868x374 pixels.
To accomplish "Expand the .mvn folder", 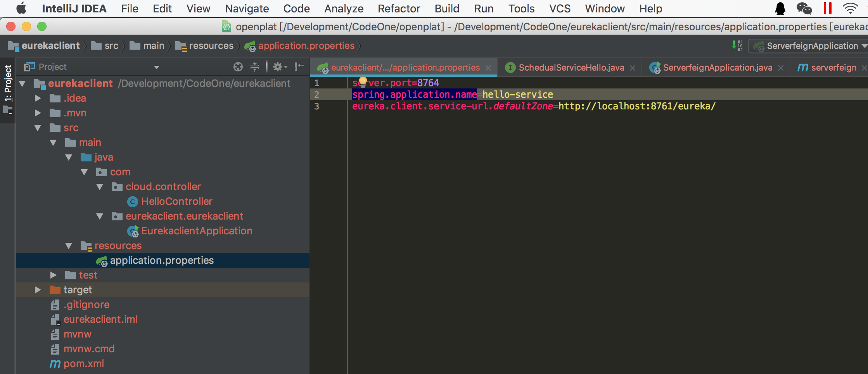I will (38, 113).
